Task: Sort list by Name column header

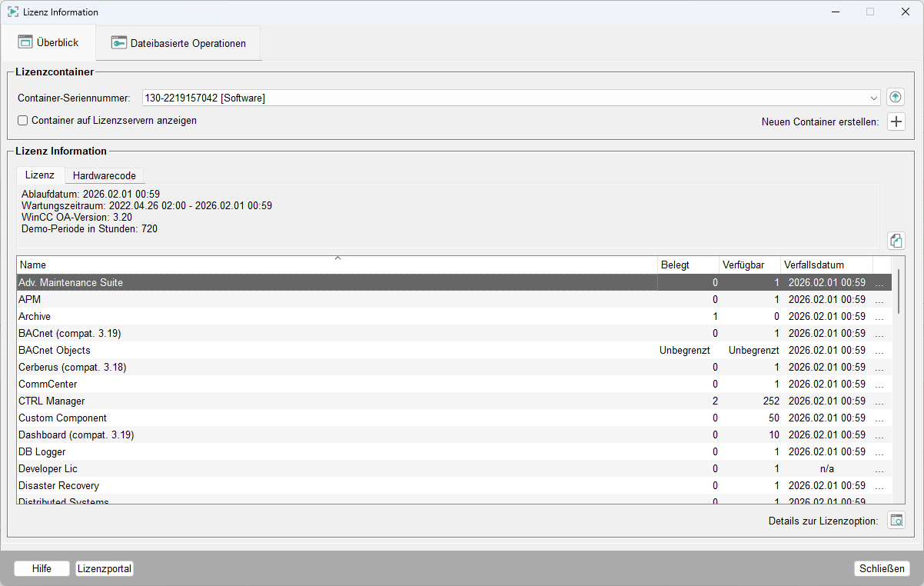Action: (337, 265)
